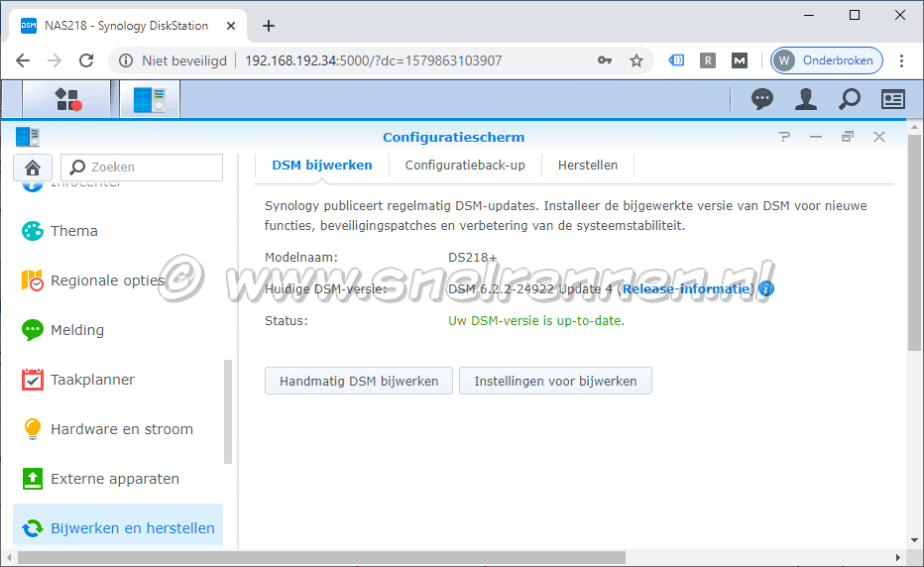Viewport: 924px width, 567px height.
Task: Click the scroll down arrow at right
Action: (914, 540)
